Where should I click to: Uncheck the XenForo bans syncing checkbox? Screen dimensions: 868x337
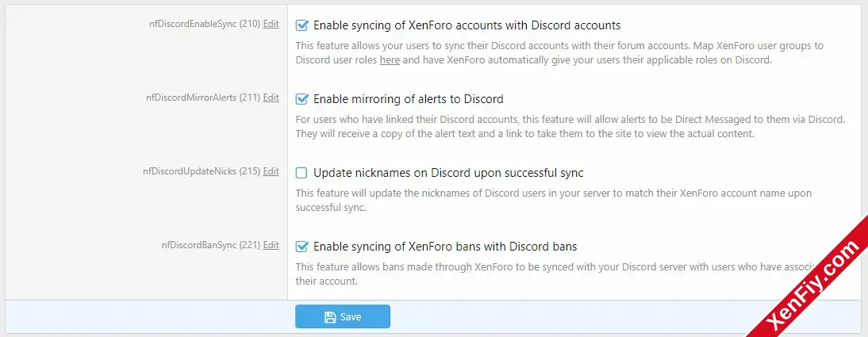(301, 247)
